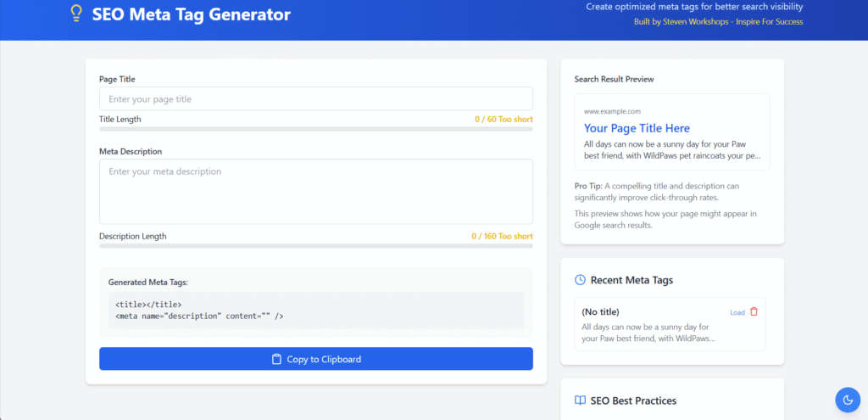Click the Title Length label
This screenshot has width=868, height=420.
coord(120,119)
